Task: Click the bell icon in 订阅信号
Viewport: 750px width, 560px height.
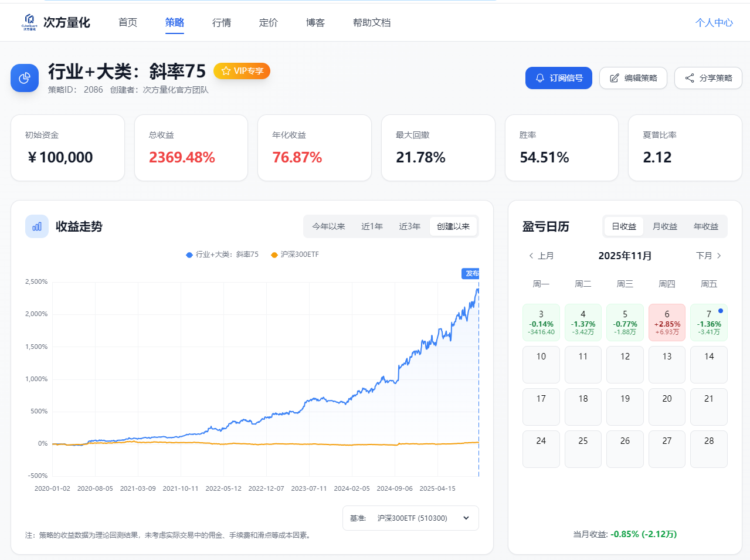Action: click(x=540, y=78)
